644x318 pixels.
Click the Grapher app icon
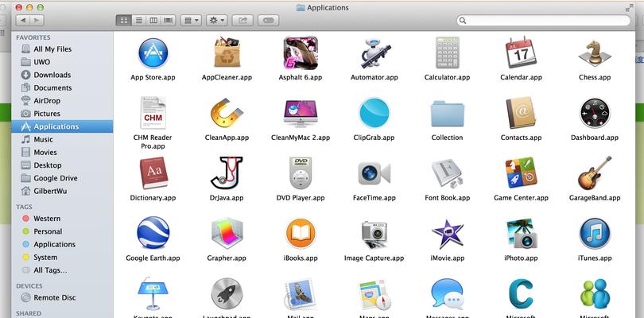[x=227, y=234]
